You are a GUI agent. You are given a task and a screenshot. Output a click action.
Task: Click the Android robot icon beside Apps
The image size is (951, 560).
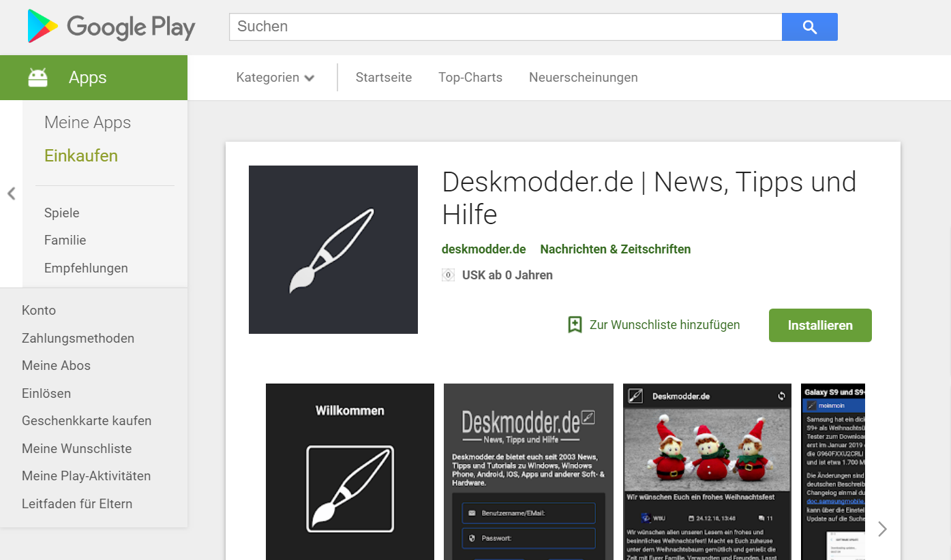tap(38, 78)
